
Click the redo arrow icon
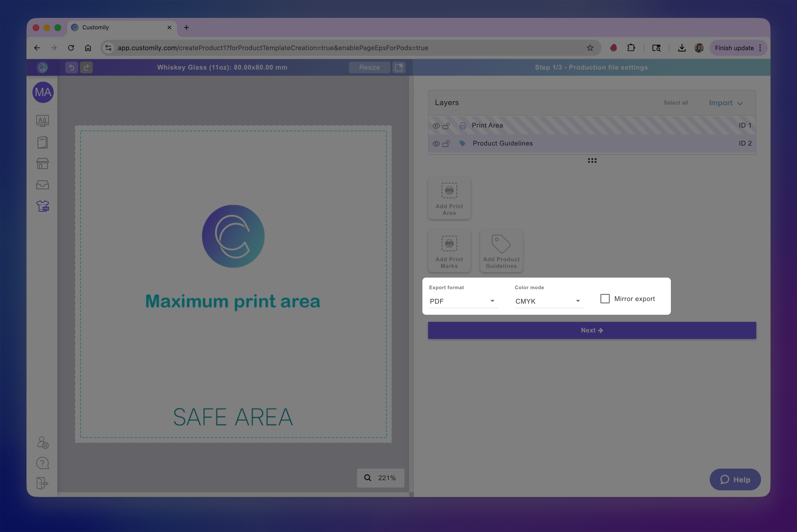coord(87,67)
